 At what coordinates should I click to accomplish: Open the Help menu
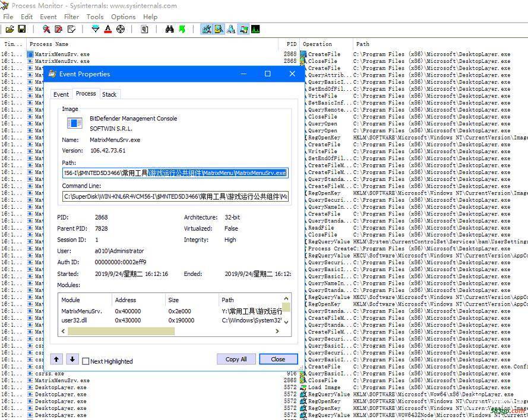[x=150, y=17]
